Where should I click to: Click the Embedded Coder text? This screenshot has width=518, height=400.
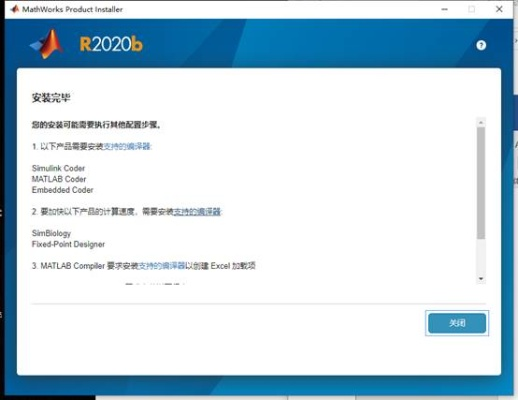63,190
